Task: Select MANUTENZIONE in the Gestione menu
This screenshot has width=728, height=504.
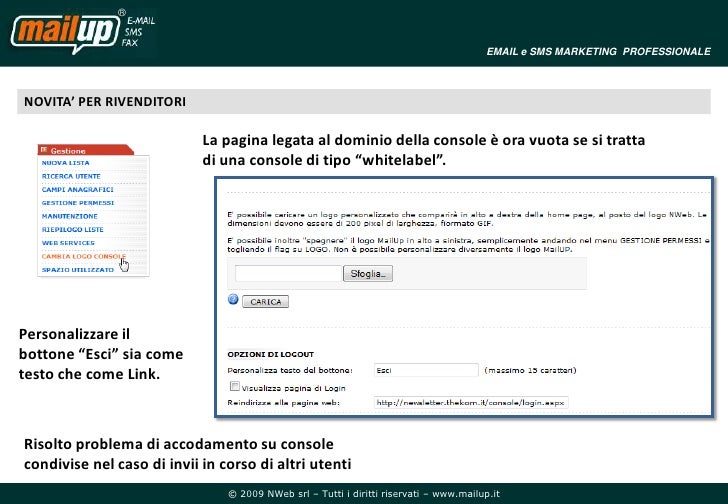Action: click(x=70, y=216)
